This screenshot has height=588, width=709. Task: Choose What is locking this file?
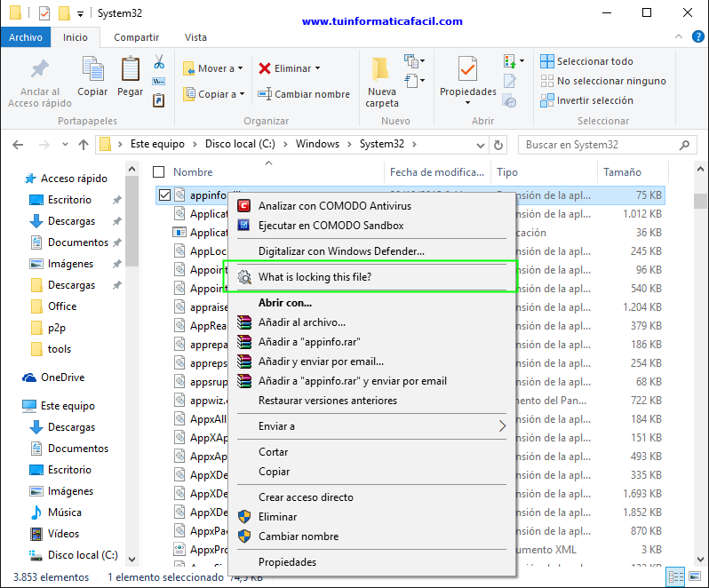[370, 277]
